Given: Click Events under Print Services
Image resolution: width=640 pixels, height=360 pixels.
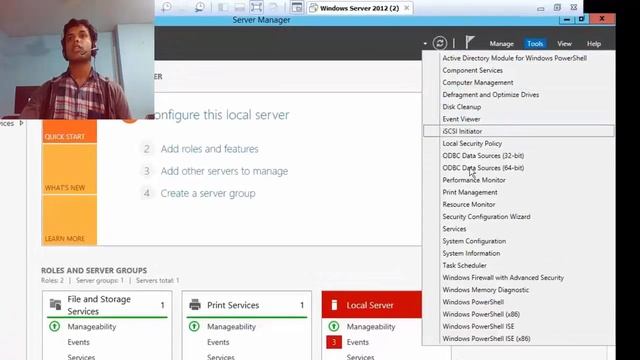Looking at the screenshot, I should pyautogui.click(x=218, y=342).
